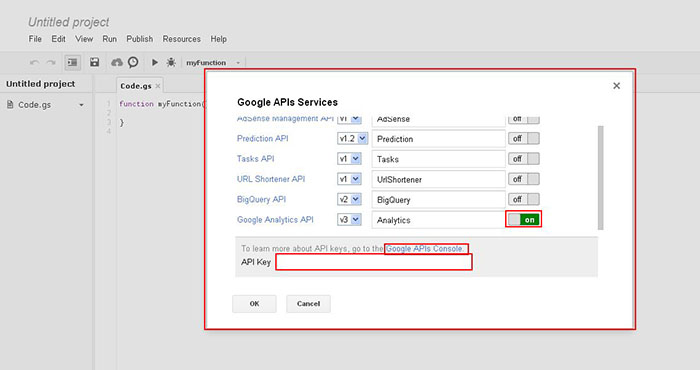Open the URL Shortener API link
Screen dimensions: 700x370
point(271,179)
